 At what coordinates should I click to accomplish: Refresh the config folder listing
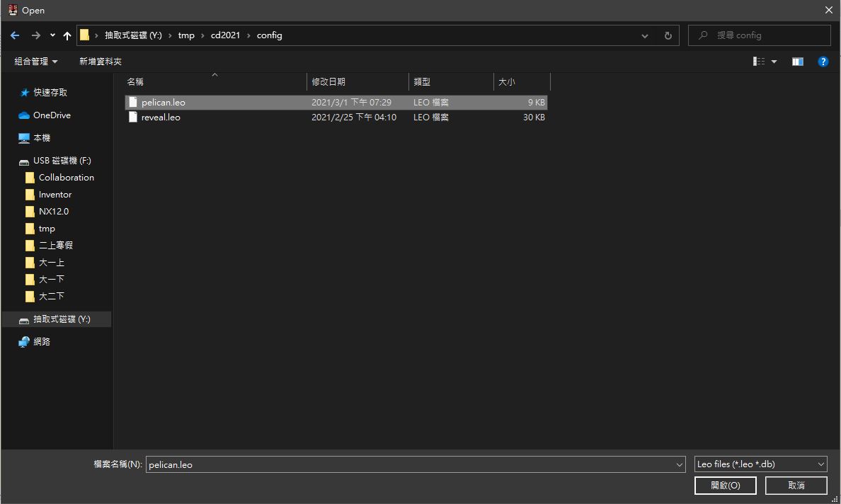[x=668, y=35]
